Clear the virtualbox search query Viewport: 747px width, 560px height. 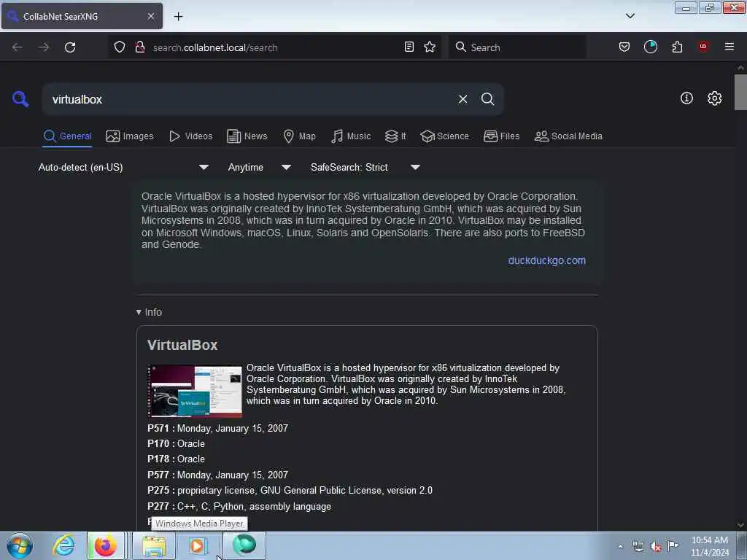(x=462, y=99)
